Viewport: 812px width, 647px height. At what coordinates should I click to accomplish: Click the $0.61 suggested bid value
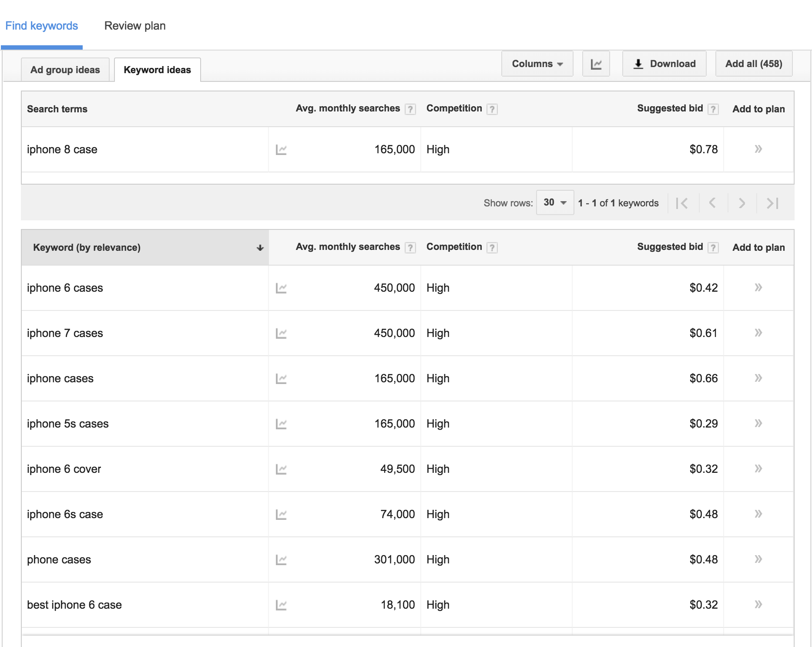coord(704,334)
